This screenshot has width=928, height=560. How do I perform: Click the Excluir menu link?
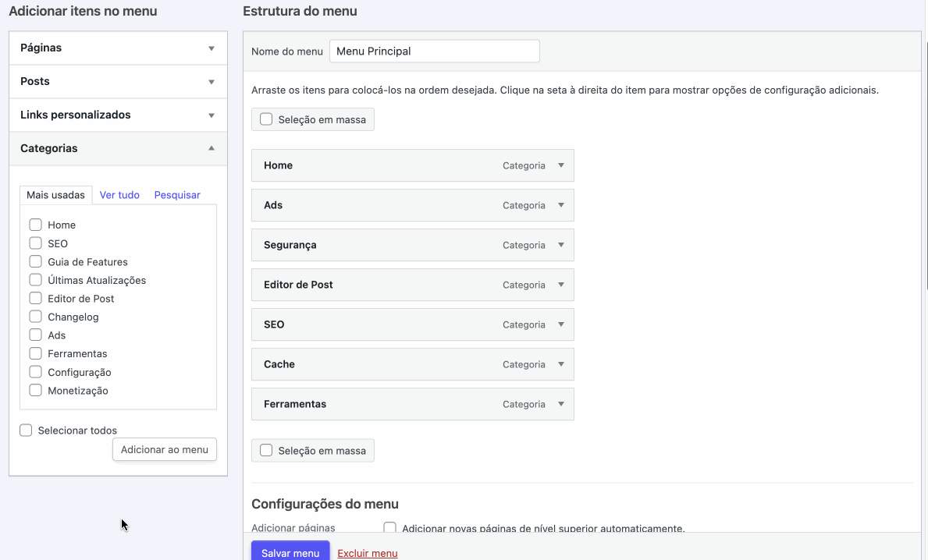click(x=368, y=554)
